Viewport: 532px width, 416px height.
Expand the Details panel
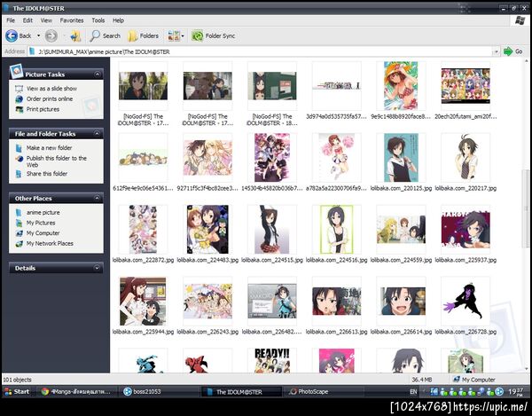[97, 268]
